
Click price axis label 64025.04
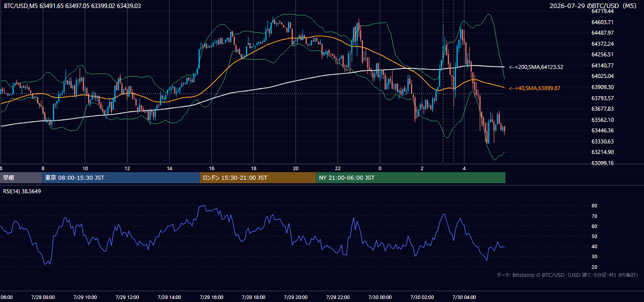point(602,77)
